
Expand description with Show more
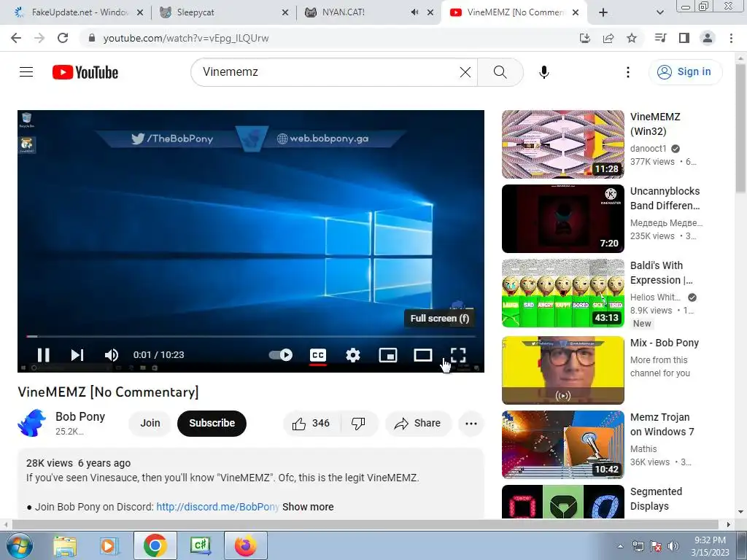click(308, 507)
